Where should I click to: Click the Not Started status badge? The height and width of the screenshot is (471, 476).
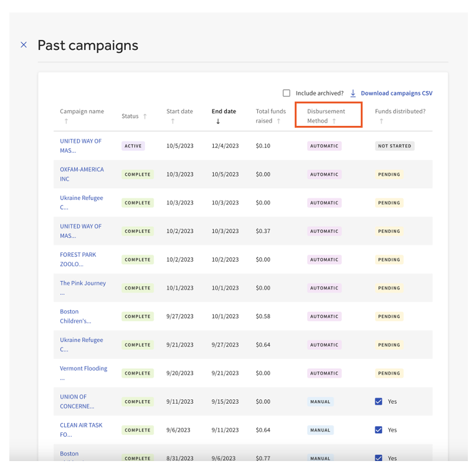click(395, 146)
